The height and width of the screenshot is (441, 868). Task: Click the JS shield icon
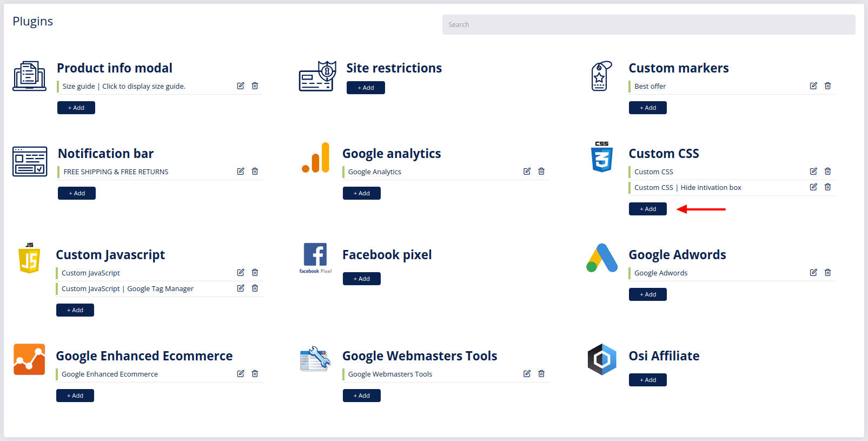[29, 258]
